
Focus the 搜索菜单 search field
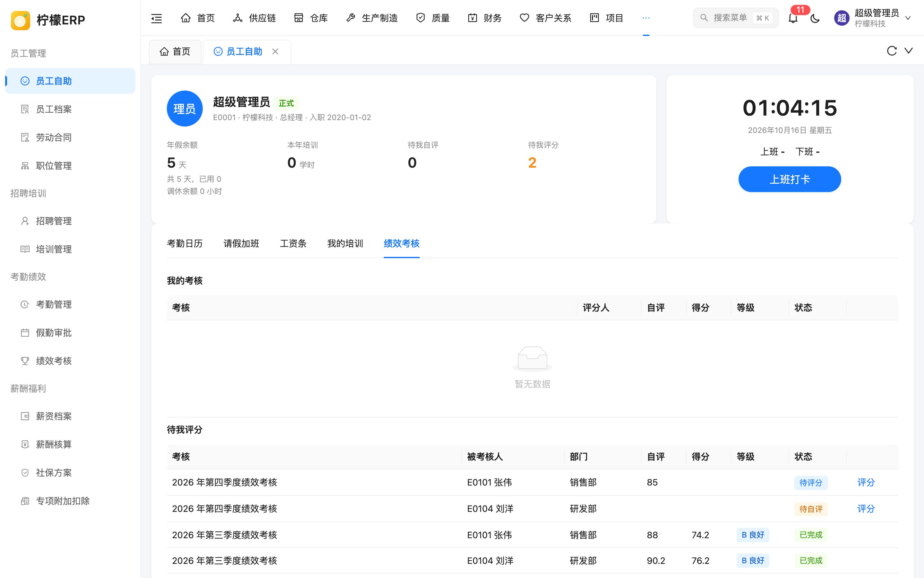(735, 18)
